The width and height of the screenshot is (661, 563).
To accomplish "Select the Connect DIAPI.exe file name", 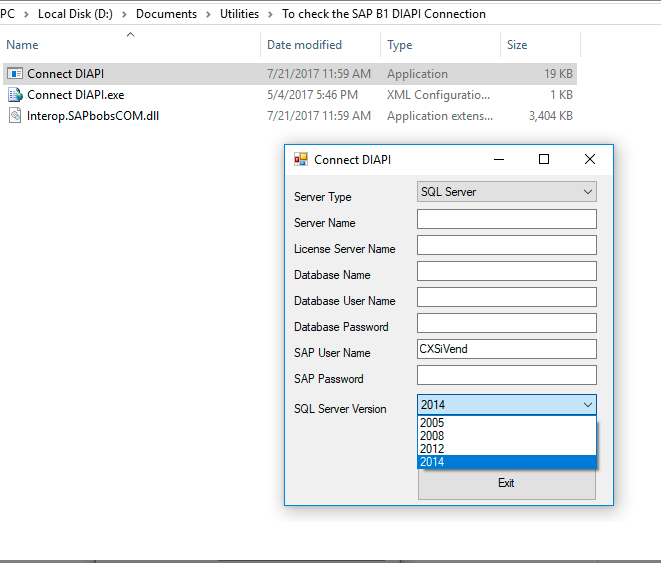I will point(75,95).
